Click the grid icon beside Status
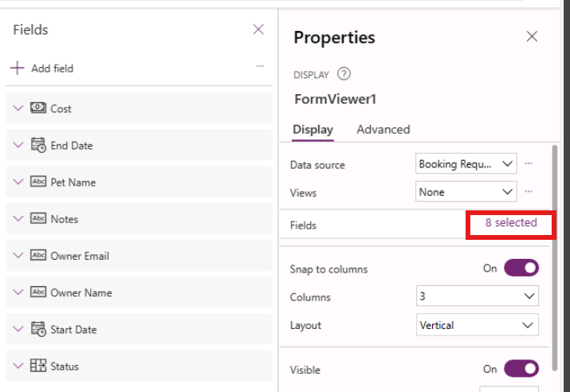This screenshot has height=392, width=570. click(x=38, y=367)
